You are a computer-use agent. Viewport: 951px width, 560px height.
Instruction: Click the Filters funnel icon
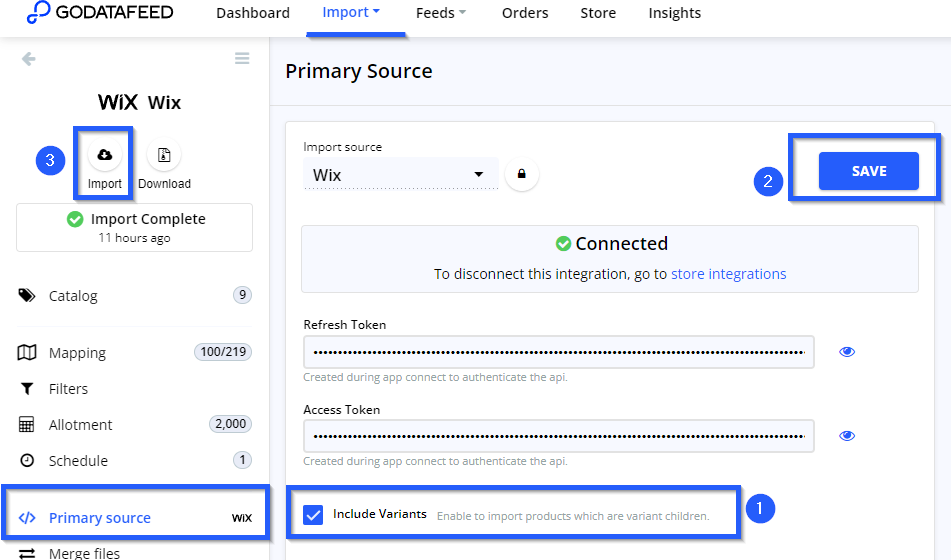pyautogui.click(x=27, y=388)
